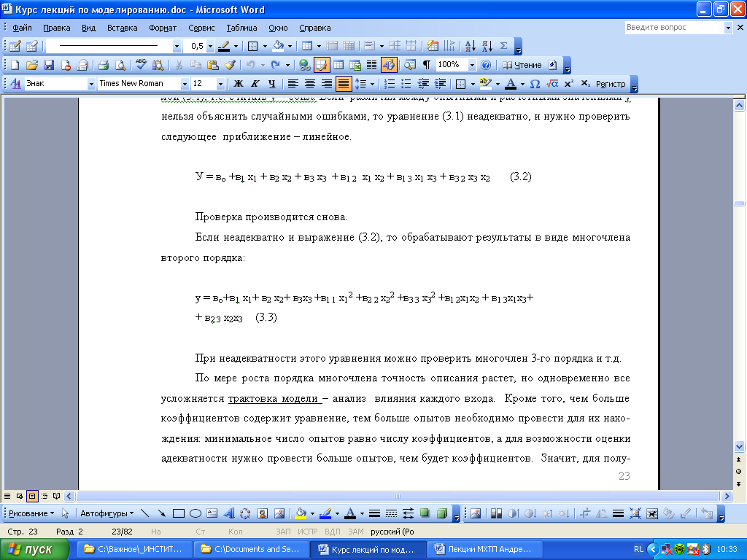The height and width of the screenshot is (560, 747).
Task: Click the drawing fill color bucket
Action: coord(301,513)
